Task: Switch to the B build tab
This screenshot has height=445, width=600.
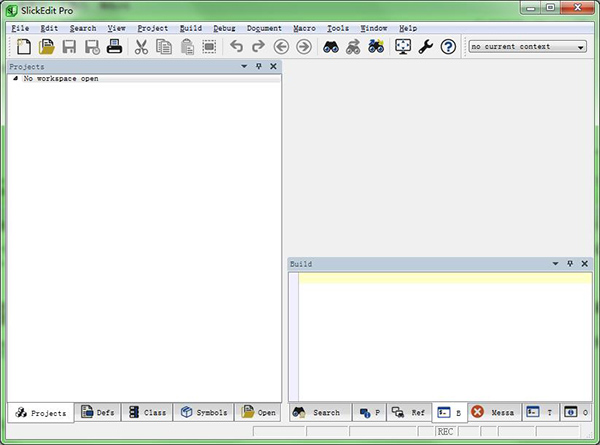Action: pos(449,413)
